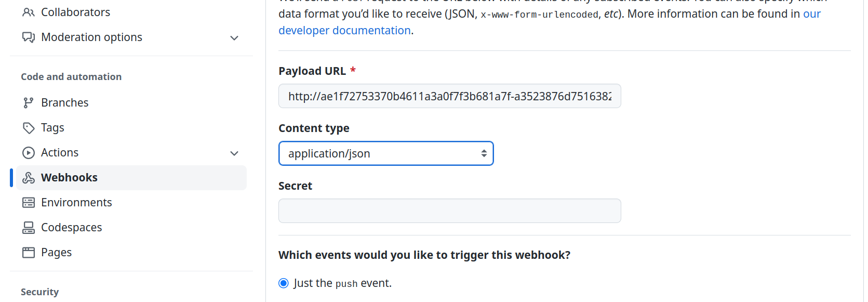Click the Moderation options speech bubble icon
Image resolution: width=868 pixels, height=302 pixels.
tap(28, 37)
